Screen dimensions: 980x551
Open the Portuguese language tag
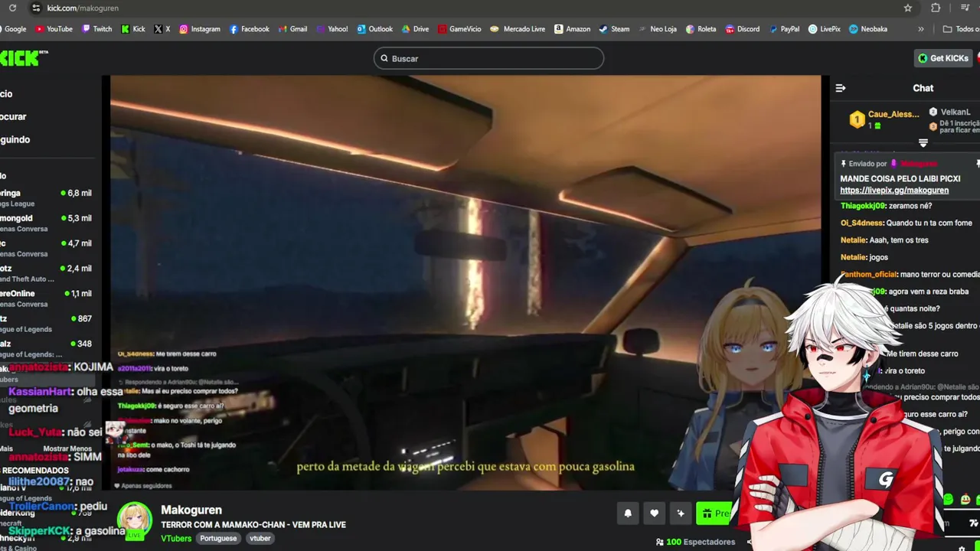(x=218, y=538)
